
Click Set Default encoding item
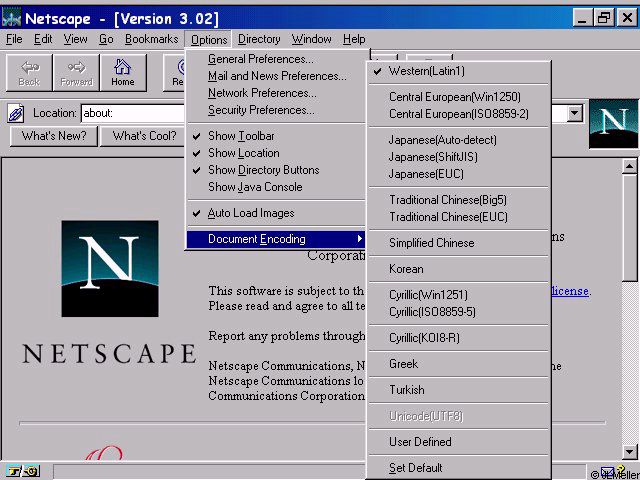pos(458,468)
